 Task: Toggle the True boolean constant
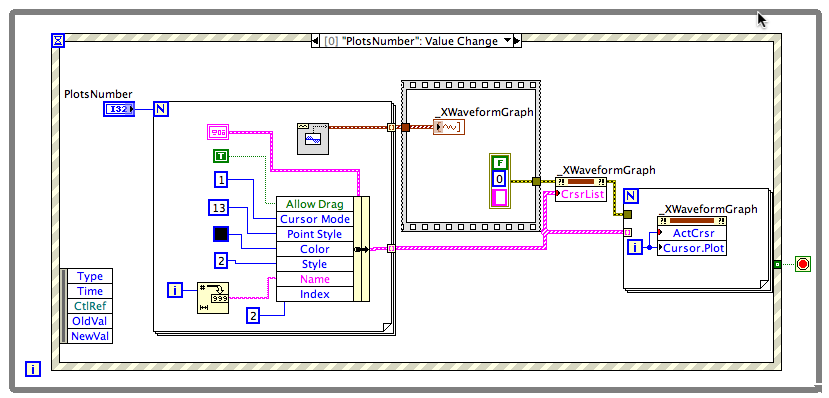click(x=220, y=155)
